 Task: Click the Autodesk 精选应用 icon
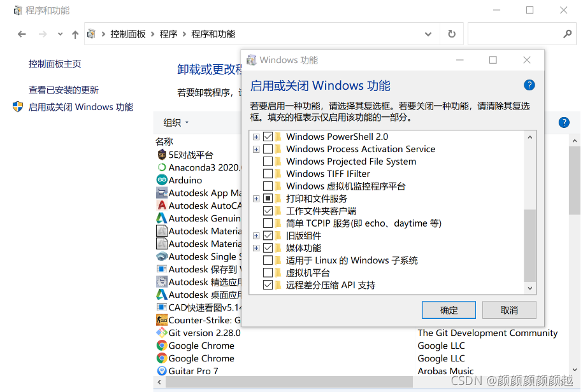162,282
